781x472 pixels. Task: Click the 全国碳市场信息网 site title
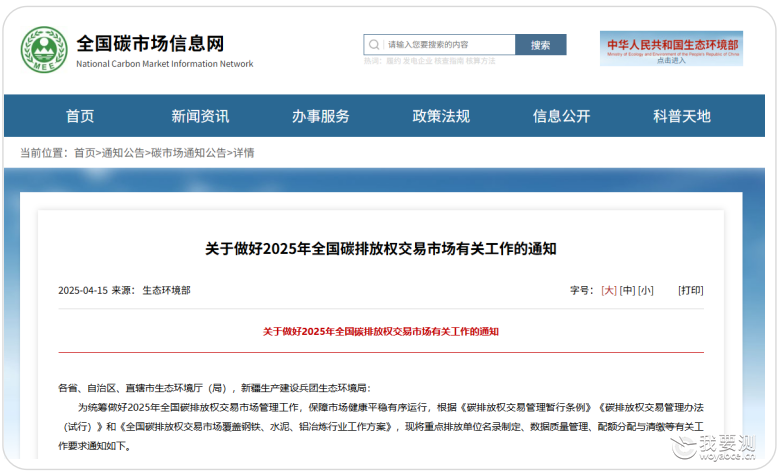(x=150, y=43)
